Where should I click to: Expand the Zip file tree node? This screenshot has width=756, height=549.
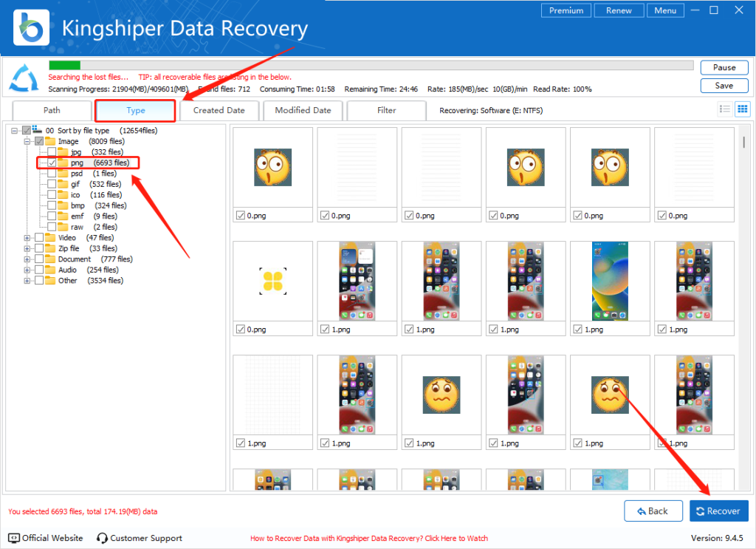[x=27, y=248]
